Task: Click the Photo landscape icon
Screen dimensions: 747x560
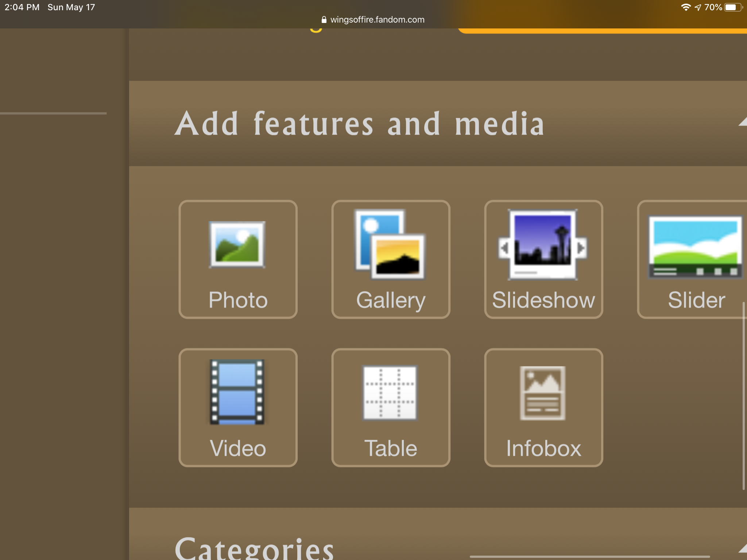Action: click(237, 244)
